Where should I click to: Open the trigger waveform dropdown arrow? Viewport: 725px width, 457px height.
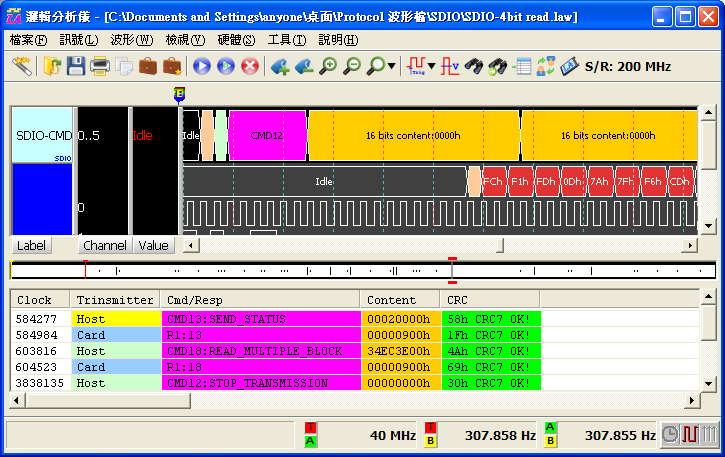431,66
